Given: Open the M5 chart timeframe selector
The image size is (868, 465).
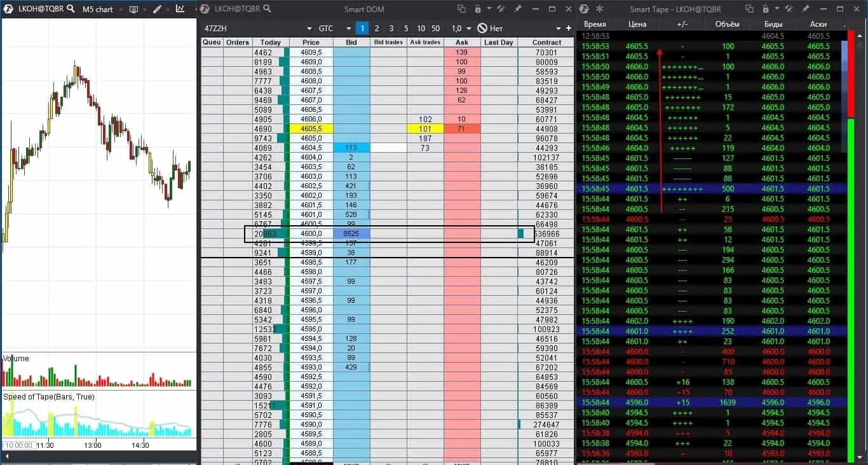Looking at the screenshot, I should click(x=103, y=10).
